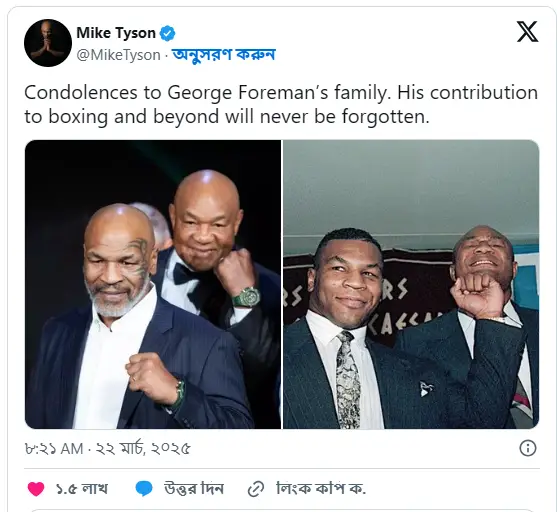Image resolution: width=557 pixels, height=512 pixels.
Task: Click the লিংক কপি copy link text
Action: point(321,489)
